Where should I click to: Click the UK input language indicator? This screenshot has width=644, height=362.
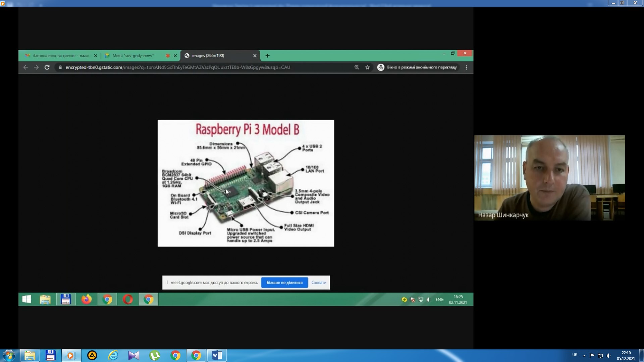pos(575,355)
